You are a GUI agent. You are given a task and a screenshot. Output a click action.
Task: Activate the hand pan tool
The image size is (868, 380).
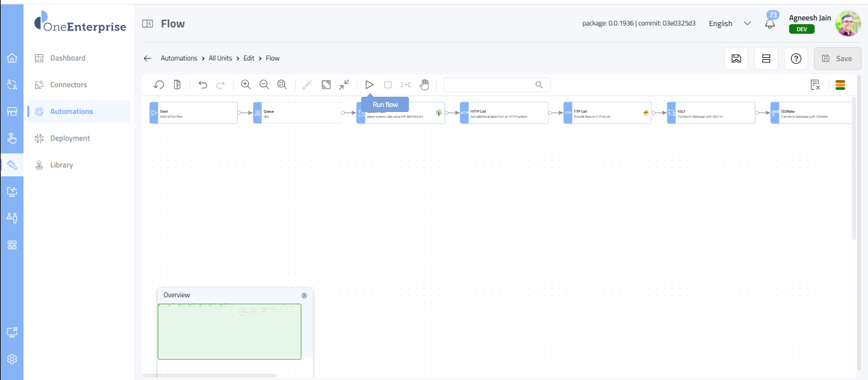(424, 85)
